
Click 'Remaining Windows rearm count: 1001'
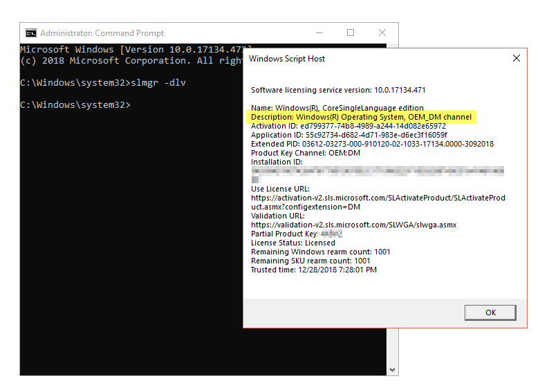pos(320,252)
